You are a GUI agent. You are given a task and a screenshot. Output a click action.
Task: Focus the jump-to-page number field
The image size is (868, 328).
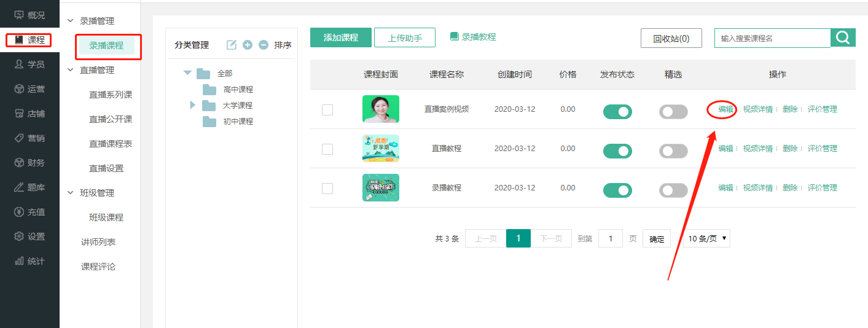pos(611,238)
